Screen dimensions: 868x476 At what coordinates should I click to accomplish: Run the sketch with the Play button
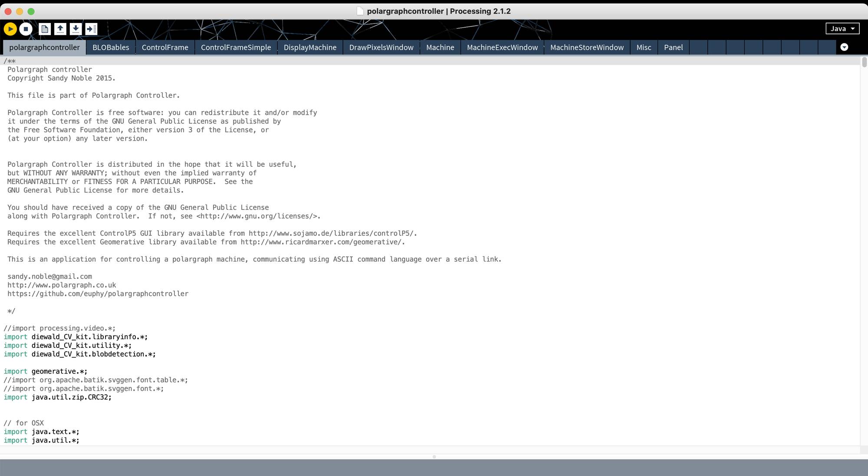10,29
